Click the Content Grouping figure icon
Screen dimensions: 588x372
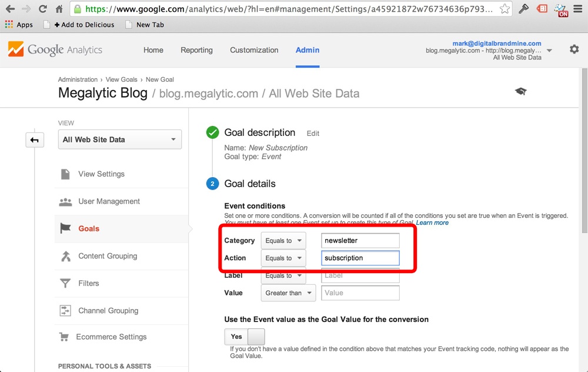coord(66,256)
